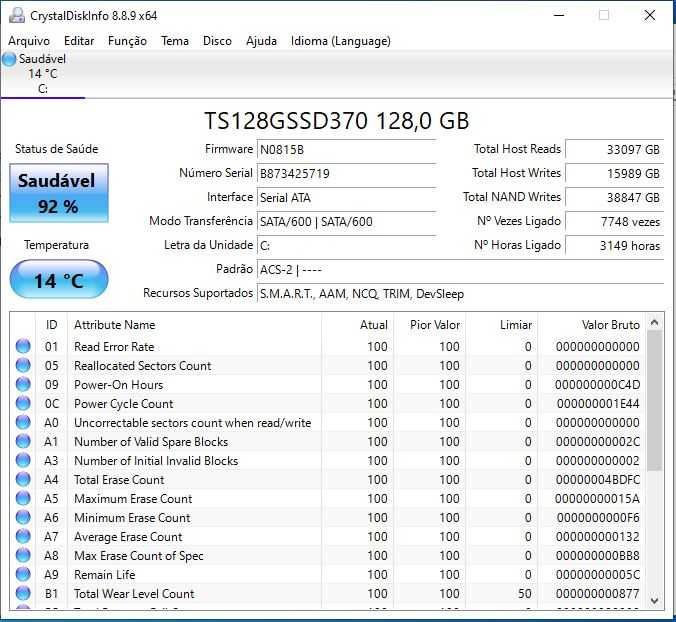This screenshot has width=676, height=622.
Task: Click status orb for Reallocated Sectors Count row
Action: (23, 366)
